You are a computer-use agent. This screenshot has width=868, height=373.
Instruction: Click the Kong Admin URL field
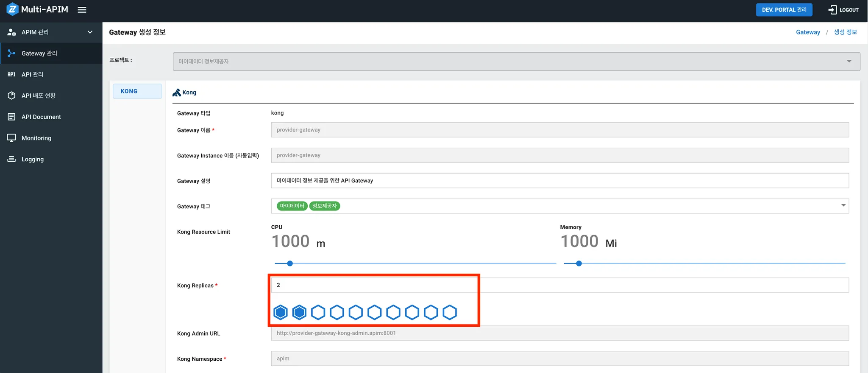pos(560,333)
